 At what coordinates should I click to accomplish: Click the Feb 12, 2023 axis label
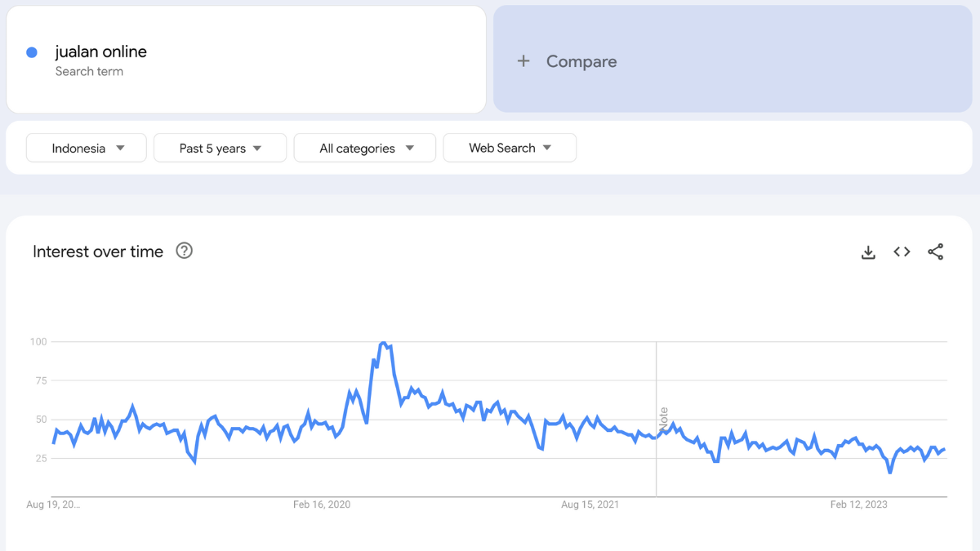(859, 504)
